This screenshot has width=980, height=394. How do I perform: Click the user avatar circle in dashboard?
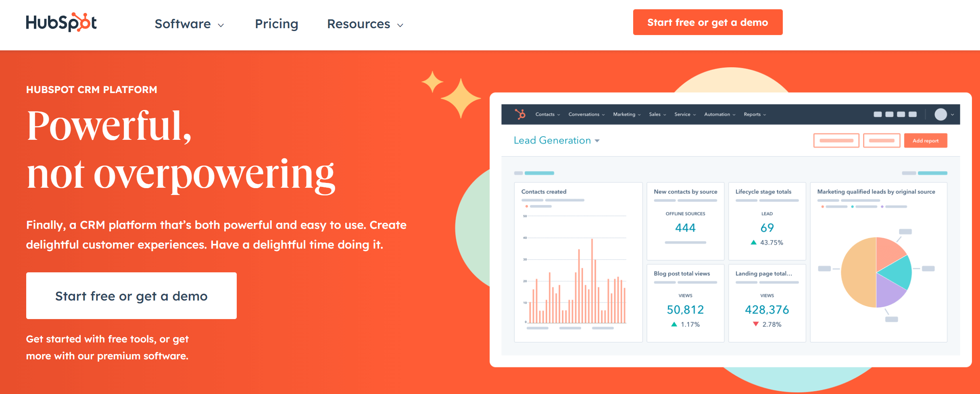click(x=940, y=114)
